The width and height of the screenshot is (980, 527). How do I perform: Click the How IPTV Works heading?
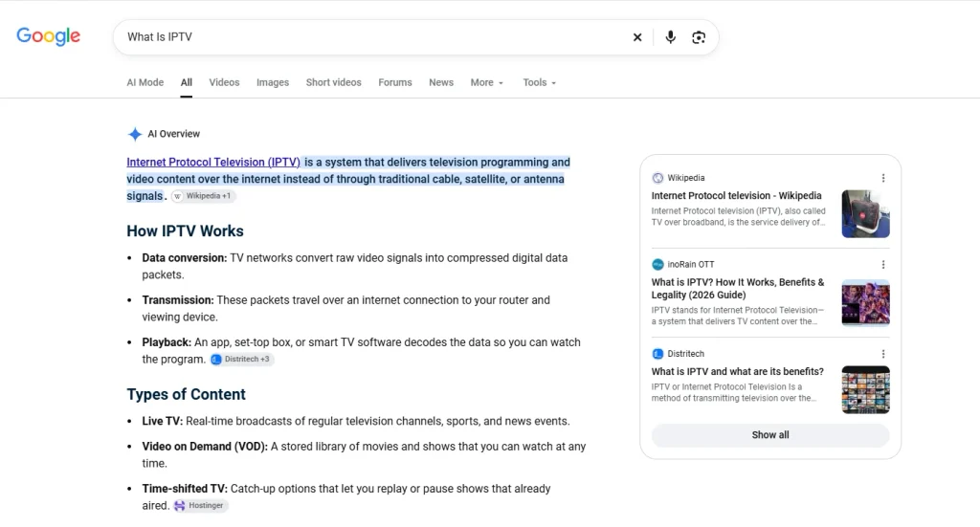coord(185,231)
